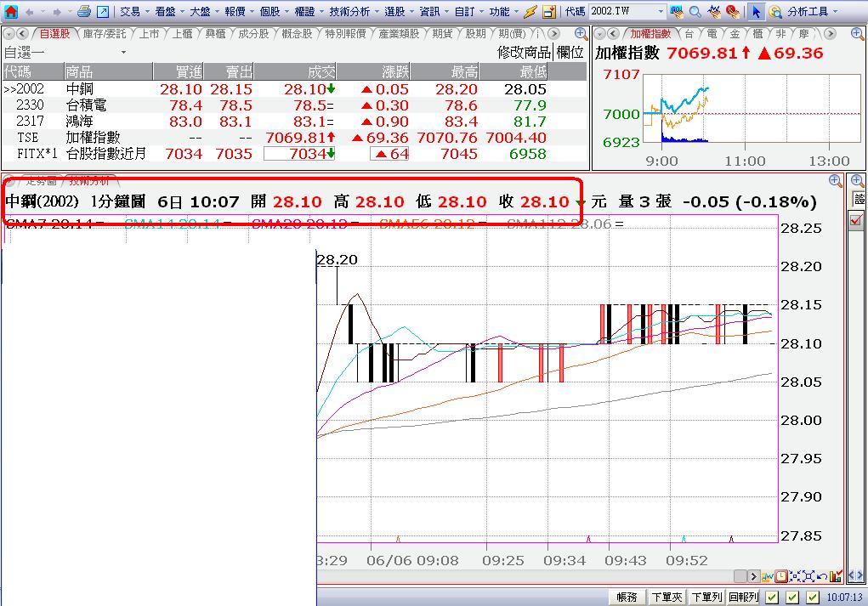Sort by the 漲跌 column header

click(x=374, y=71)
